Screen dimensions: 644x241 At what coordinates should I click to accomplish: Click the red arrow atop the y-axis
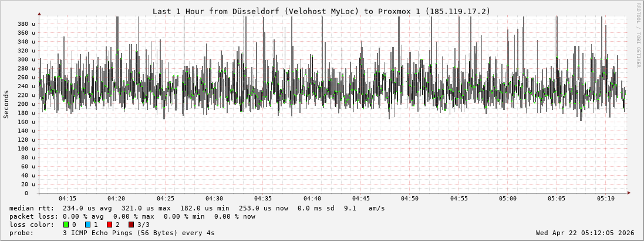point(39,14)
